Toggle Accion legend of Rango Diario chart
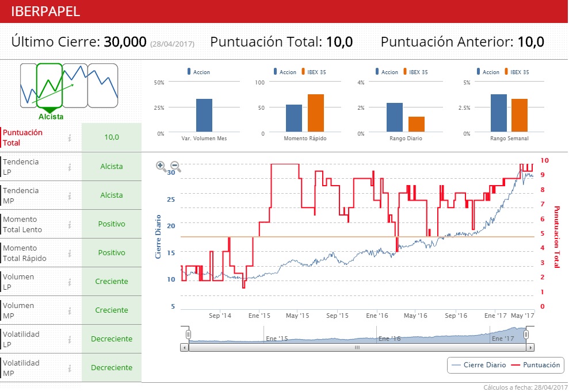 (x=387, y=72)
